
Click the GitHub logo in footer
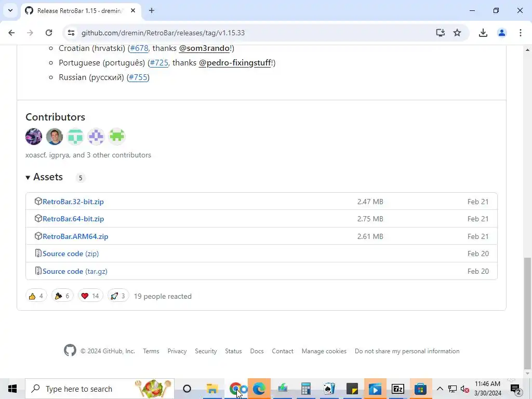70,351
